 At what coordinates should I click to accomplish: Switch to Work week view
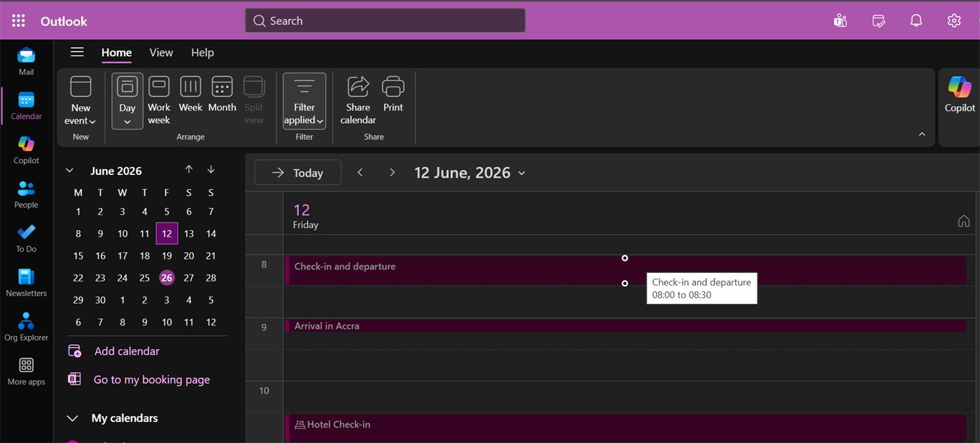pyautogui.click(x=159, y=101)
